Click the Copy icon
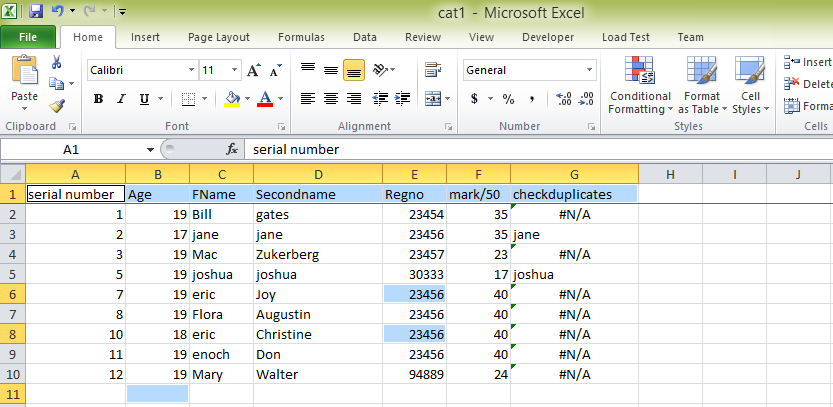 pos(56,84)
